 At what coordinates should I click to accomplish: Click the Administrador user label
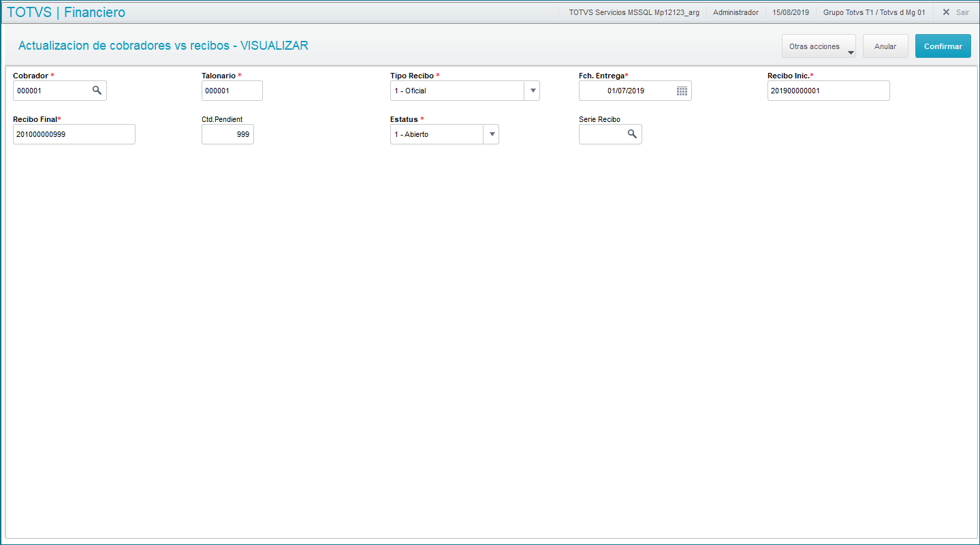(736, 12)
